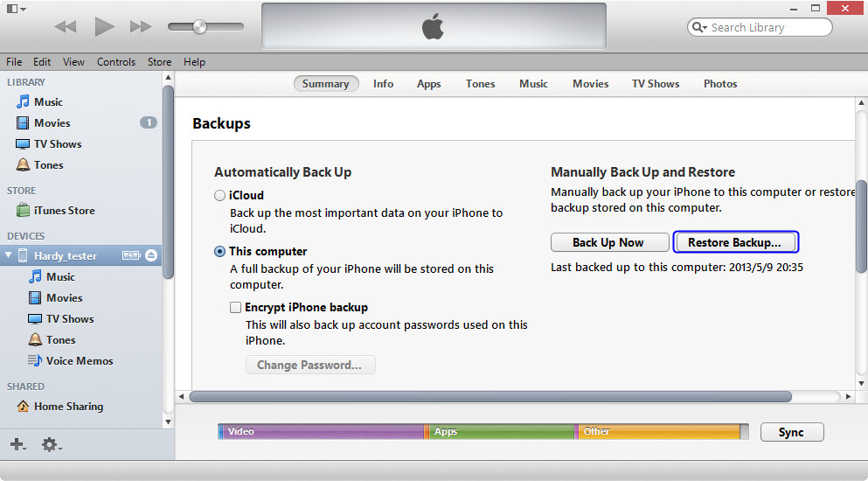Click the main pane scroll up arrow
This screenshot has width=868, height=481.
pyautogui.click(x=861, y=103)
